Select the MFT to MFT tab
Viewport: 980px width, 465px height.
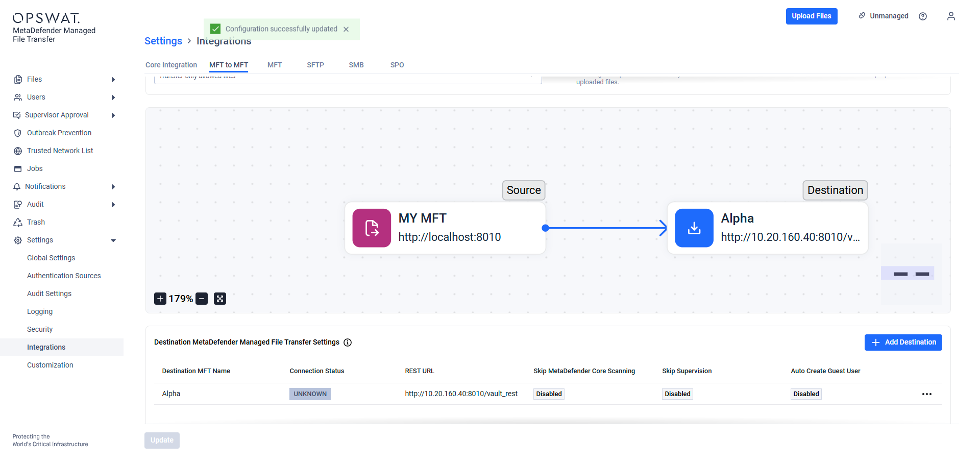tap(229, 65)
